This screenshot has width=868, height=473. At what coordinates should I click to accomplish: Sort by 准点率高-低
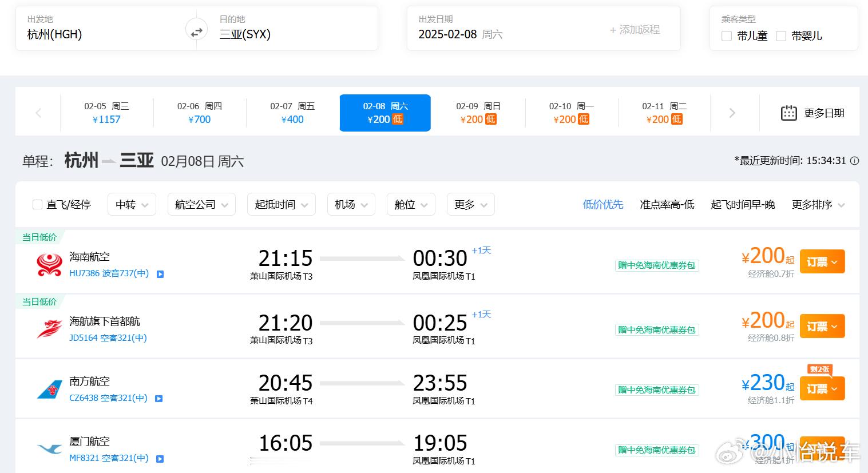coord(667,204)
